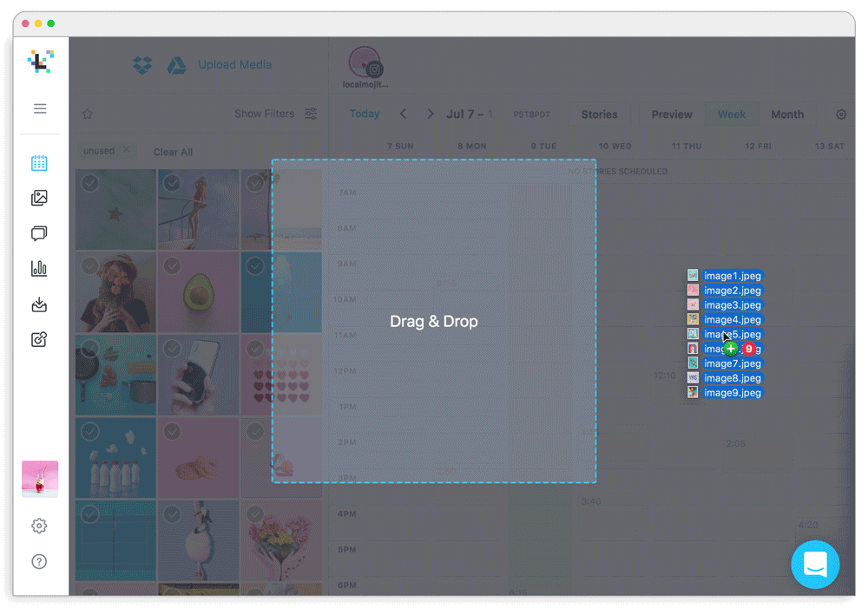Switch to Month view
Screen dimensions: 868x608
coord(787,114)
